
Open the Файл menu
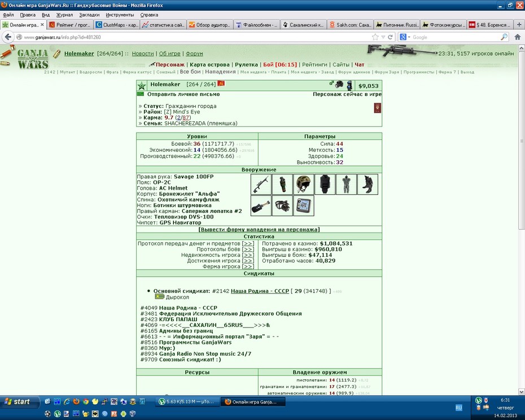point(8,15)
